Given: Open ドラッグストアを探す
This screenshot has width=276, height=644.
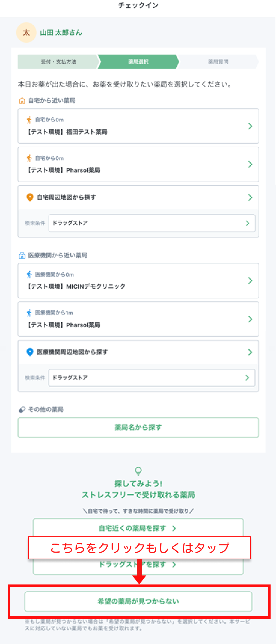Looking at the screenshot, I should [138, 564].
